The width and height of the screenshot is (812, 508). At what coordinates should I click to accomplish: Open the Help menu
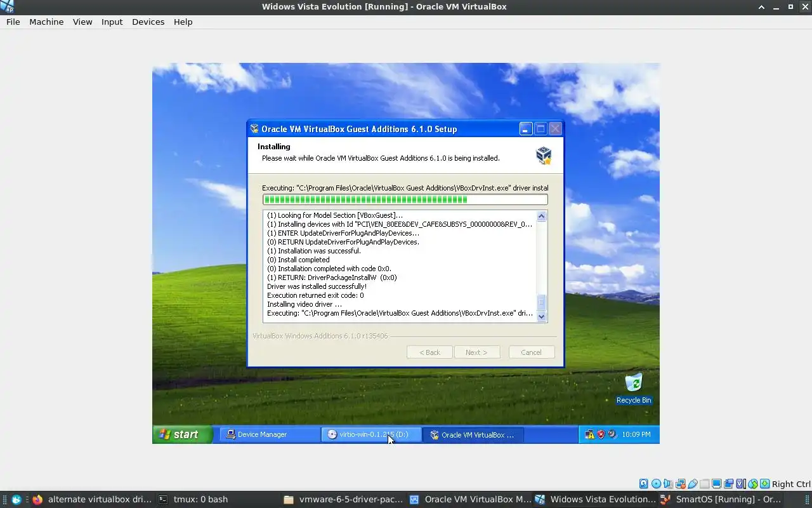183,22
